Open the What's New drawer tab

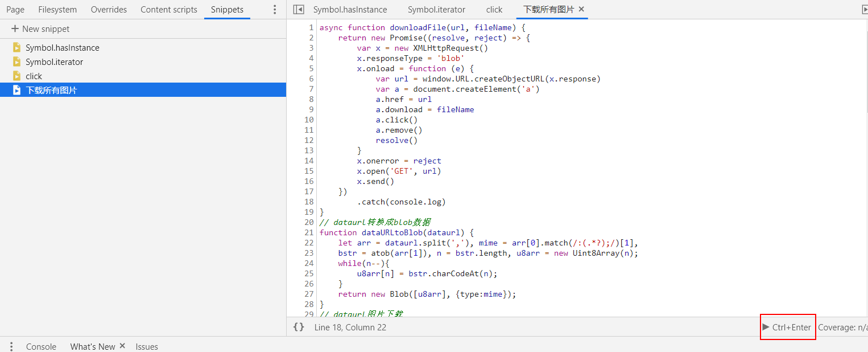pyautogui.click(x=93, y=346)
